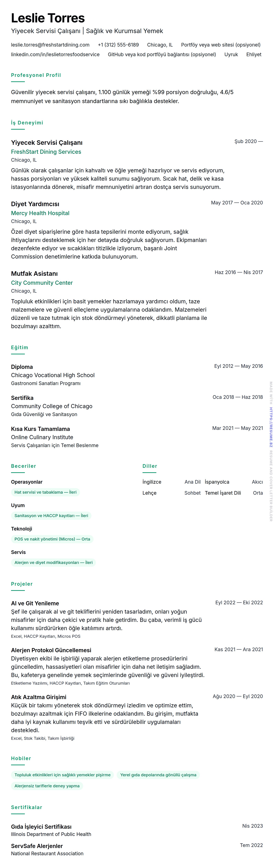Click the Profesyonel Profil section heading
Viewport: 274px width, 868px height.
[36, 75]
